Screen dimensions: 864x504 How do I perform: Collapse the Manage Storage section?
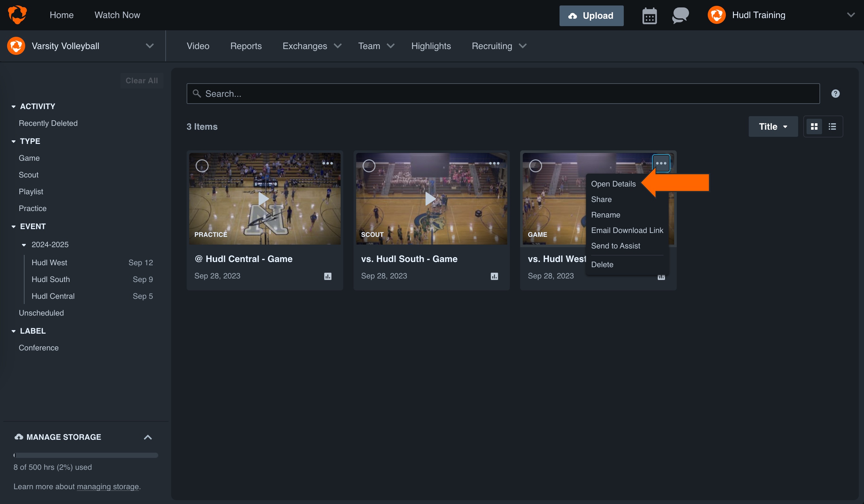pos(148,437)
